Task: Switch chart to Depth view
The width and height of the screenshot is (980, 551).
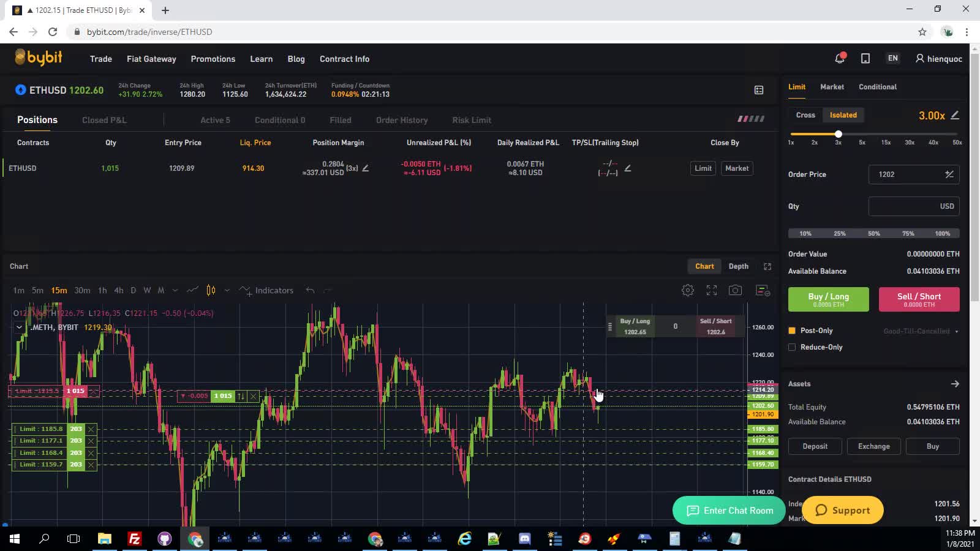Action: point(738,266)
